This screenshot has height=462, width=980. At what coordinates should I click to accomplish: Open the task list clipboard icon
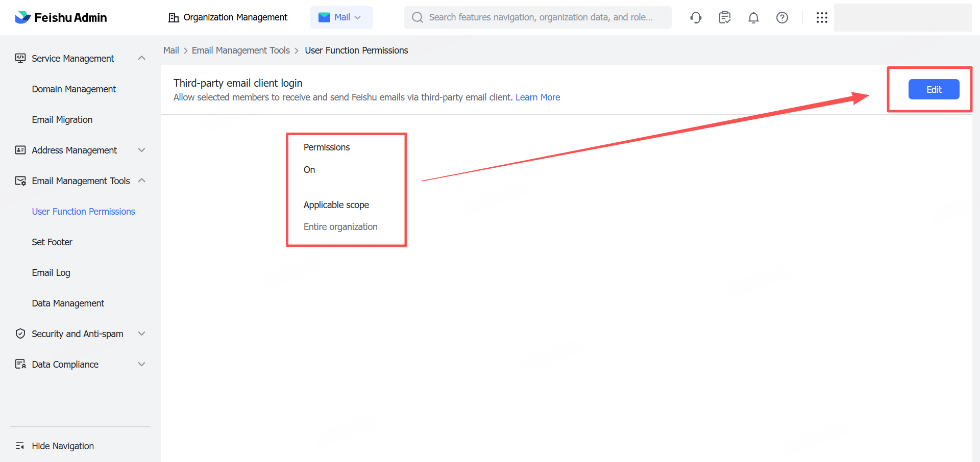point(724,18)
